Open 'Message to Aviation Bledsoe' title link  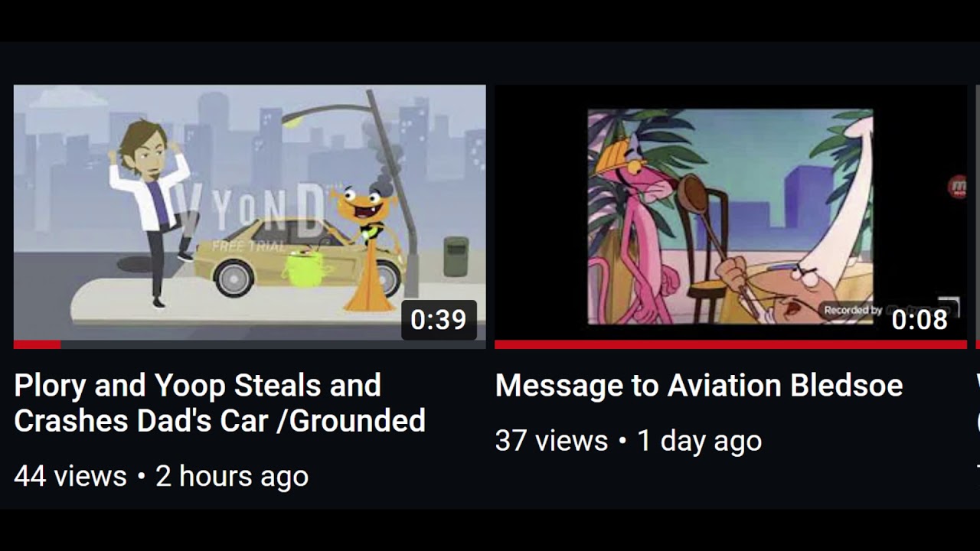coord(699,385)
